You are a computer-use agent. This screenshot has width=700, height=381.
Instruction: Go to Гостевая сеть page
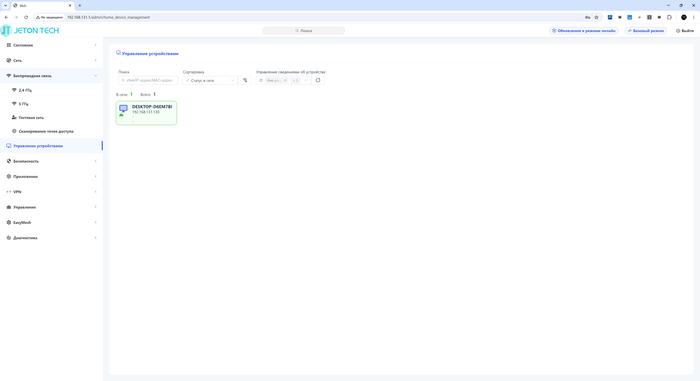click(x=31, y=117)
